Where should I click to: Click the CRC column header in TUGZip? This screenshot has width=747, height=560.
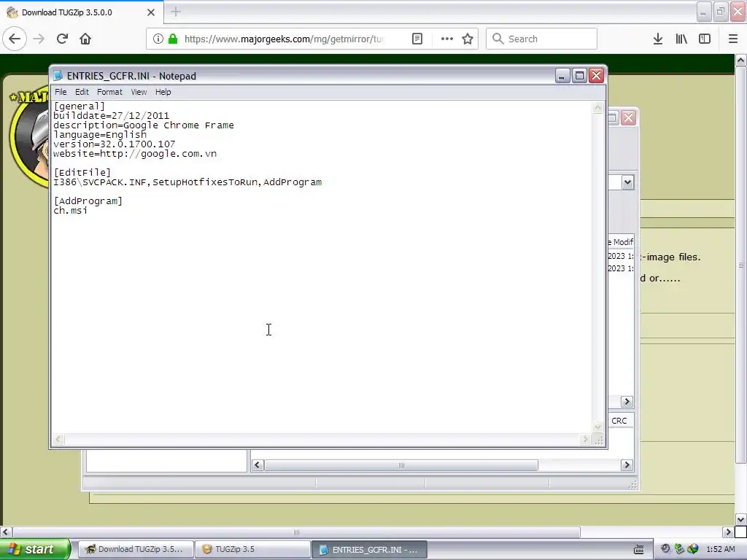[620, 421]
